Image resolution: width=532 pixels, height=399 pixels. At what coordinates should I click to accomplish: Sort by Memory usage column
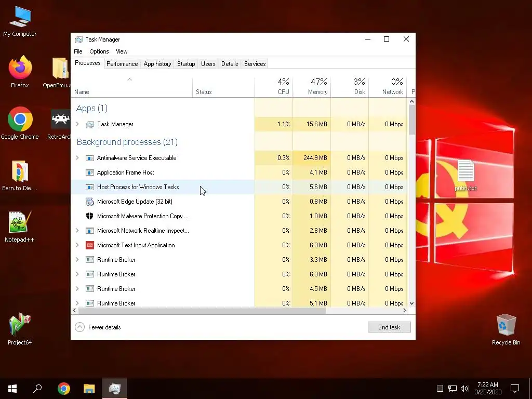[x=312, y=87]
